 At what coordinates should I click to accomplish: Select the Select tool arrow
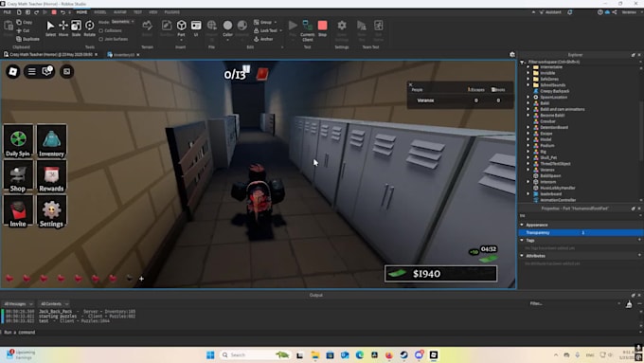tap(50, 28)
